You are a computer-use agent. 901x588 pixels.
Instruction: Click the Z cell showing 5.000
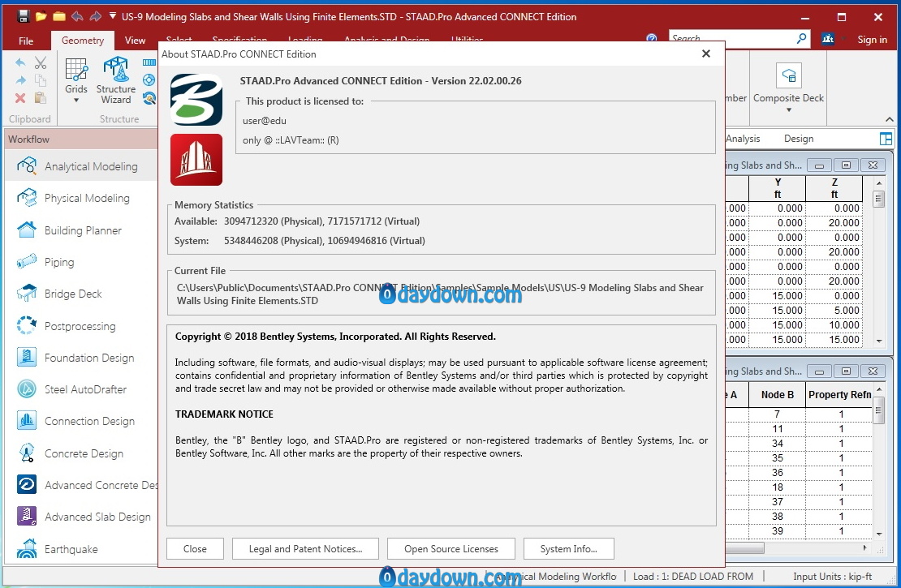(x=834, y=310)
